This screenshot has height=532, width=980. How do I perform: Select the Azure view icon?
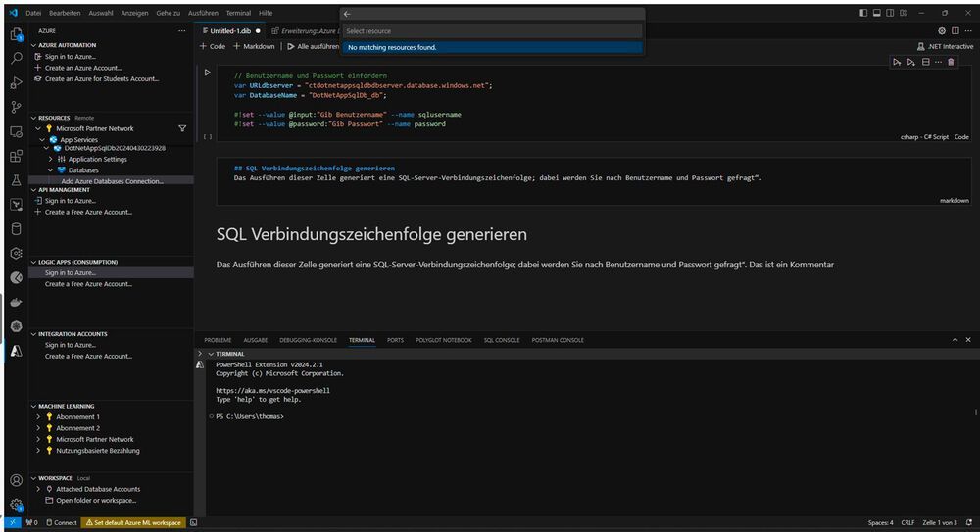tap(17, 351)
